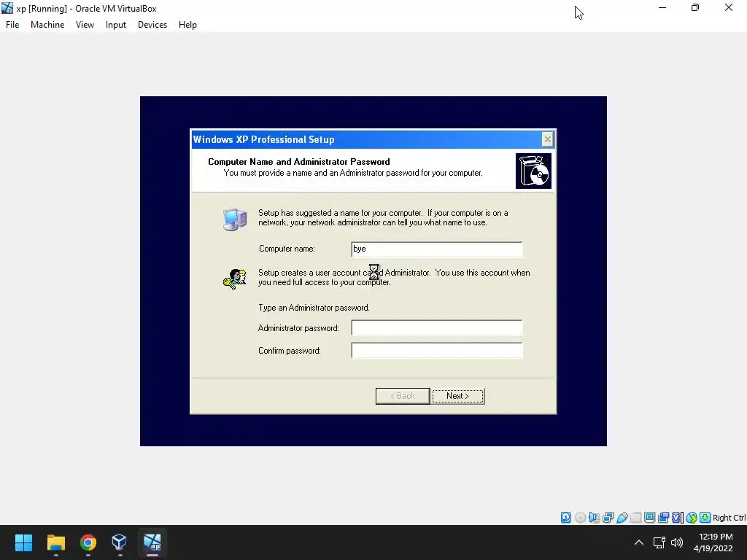Restore down the VirtualBox window
Viewport: 747px width, 560px height.
[695, 7]
